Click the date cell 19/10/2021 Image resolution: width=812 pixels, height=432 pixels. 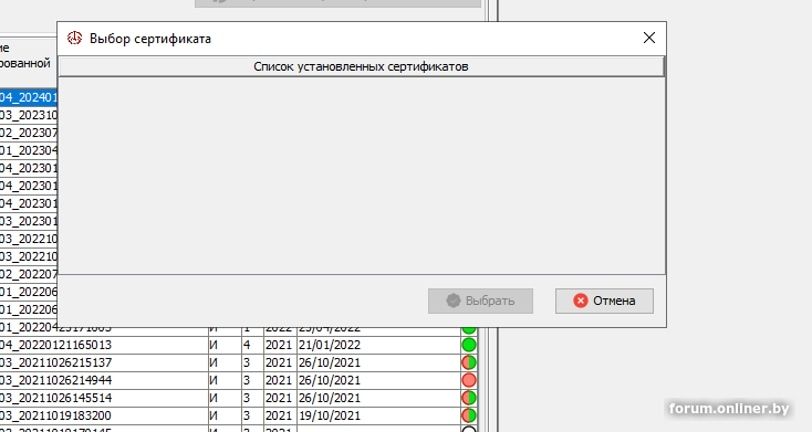click(328, 415)
